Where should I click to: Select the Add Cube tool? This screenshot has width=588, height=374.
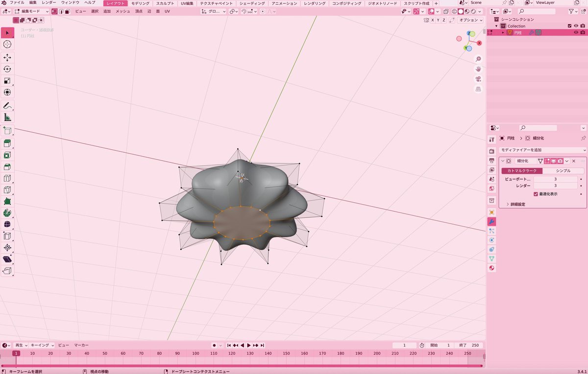[x=7, y=131]
